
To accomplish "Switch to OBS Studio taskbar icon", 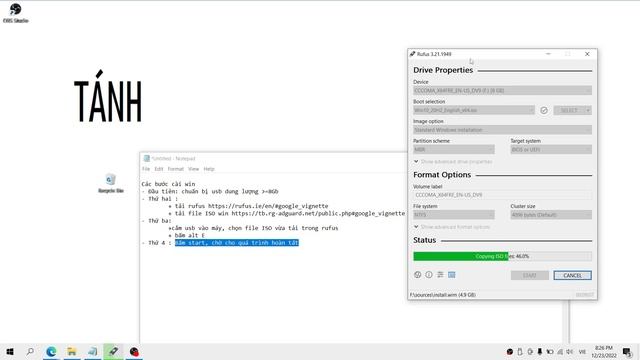I will coord(134,351).
